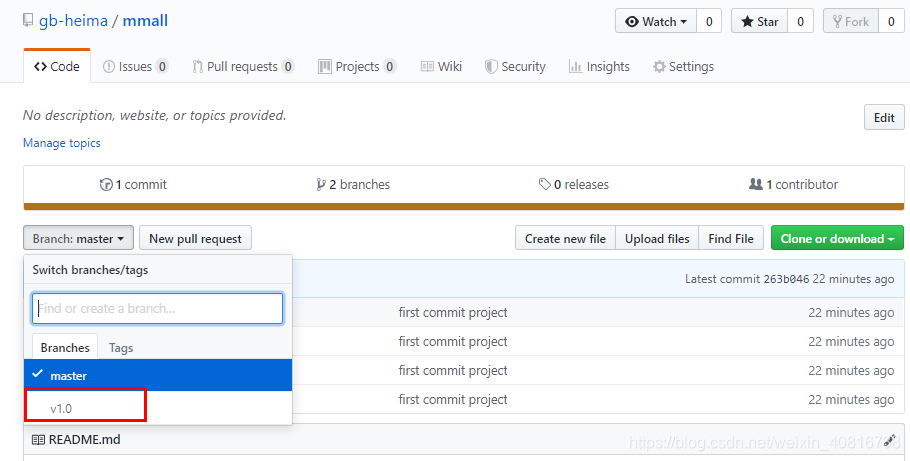Select the master branch entry
The height and width of the screenshot is (461, 910).
coord(158,375)
